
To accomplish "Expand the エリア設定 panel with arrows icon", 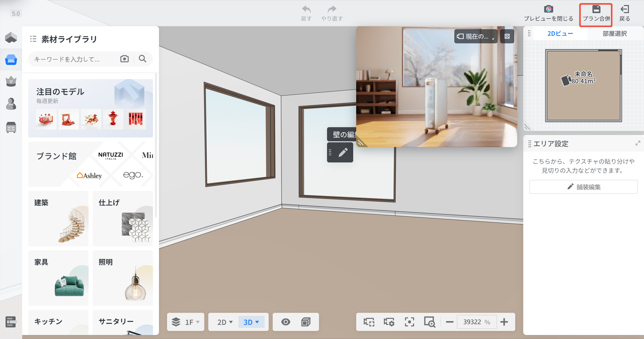I will (638, 143).
